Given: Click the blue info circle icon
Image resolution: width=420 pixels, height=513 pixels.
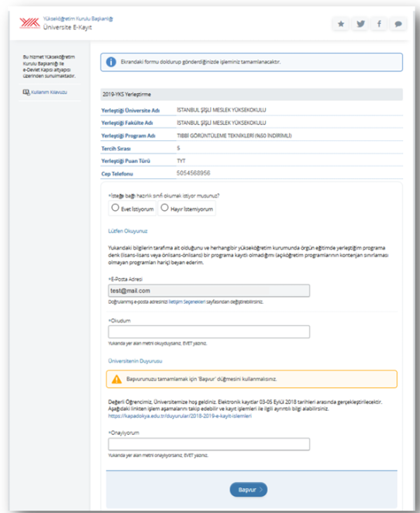Looking at the screenshot, I should [x=111, y=62].
